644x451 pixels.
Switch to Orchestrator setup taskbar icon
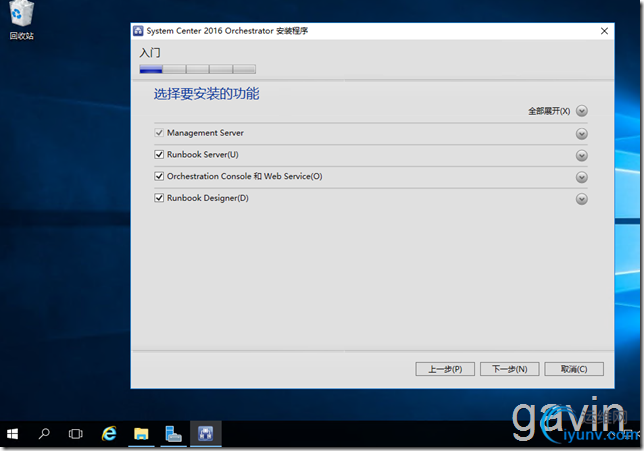click(205, 434)
